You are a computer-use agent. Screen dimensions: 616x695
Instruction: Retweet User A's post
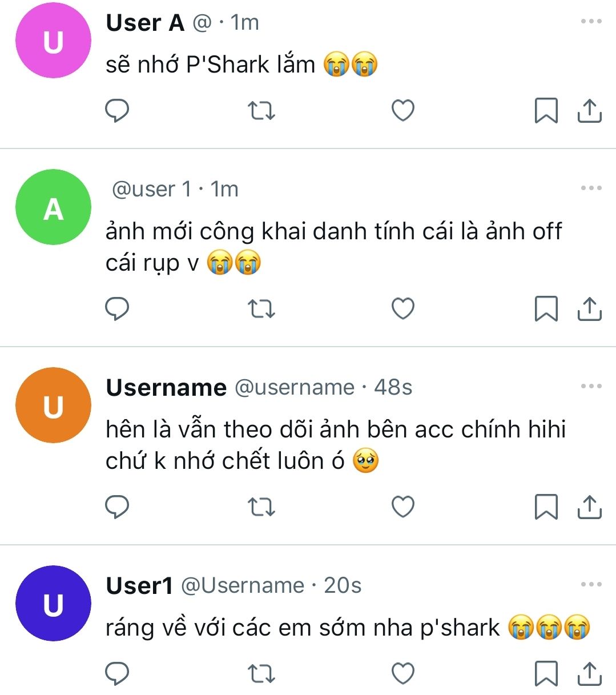[261, 110]
